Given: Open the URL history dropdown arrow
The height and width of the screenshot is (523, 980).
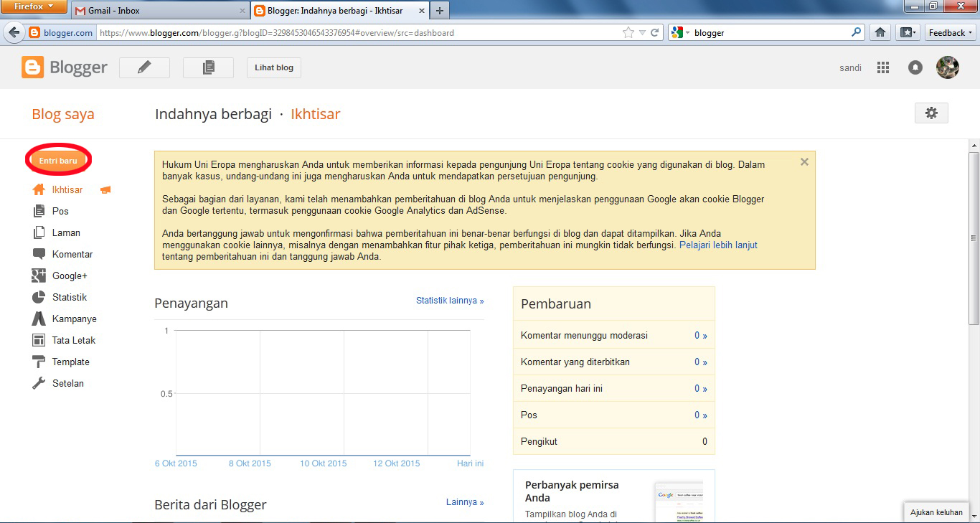Looking at the screenshot, I should 643,33.
